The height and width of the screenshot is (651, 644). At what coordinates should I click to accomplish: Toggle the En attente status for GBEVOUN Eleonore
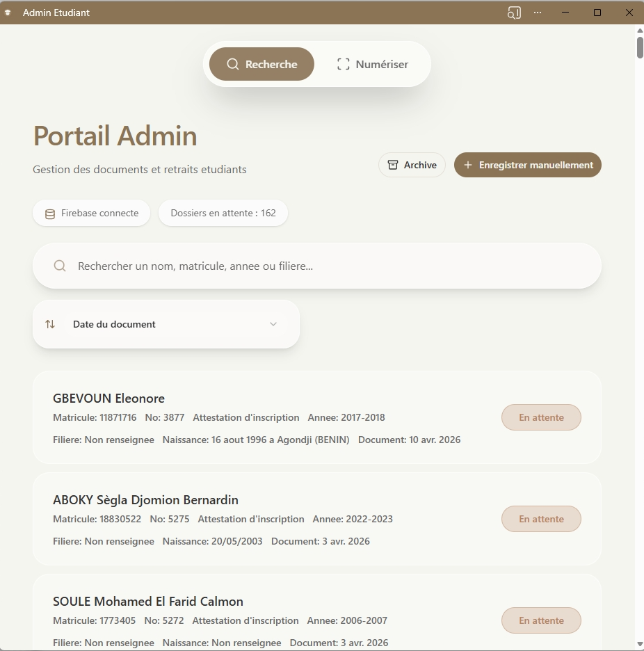(x=541, y=417)
